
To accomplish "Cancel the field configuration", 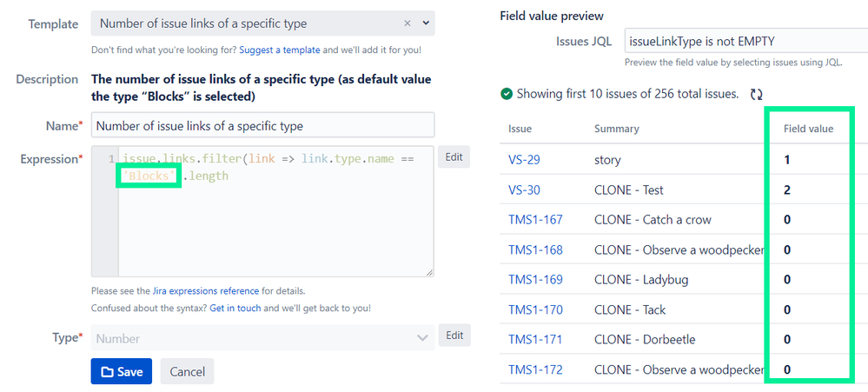I will click(187, 371).
